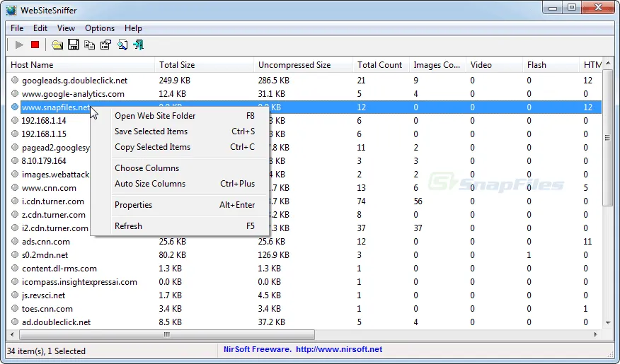Click the vertical scrollbar down arrow
This screenshot has width=620, height=364.
coord(608,323)
